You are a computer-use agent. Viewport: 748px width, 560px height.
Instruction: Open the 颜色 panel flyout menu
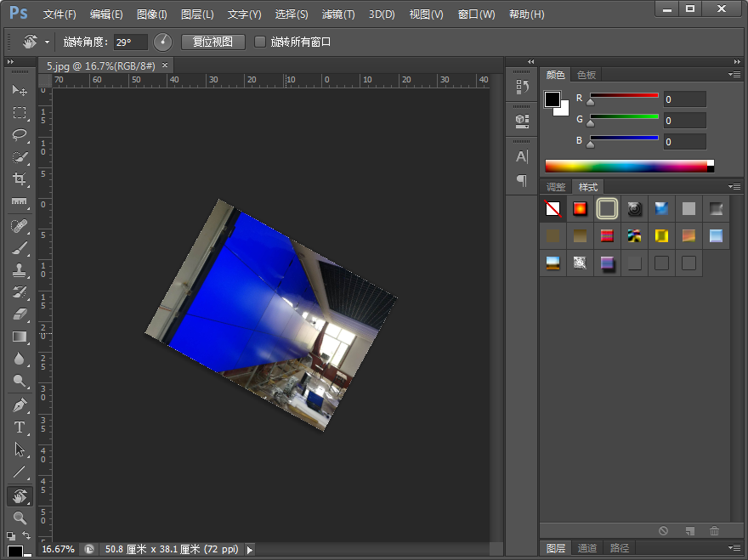click(x=734, y=74)
